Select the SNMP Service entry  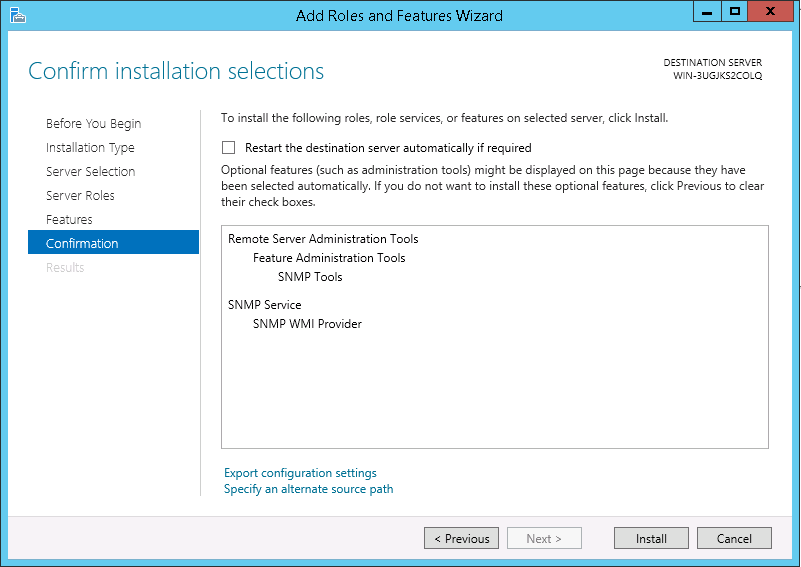click(x=264, y=305)
